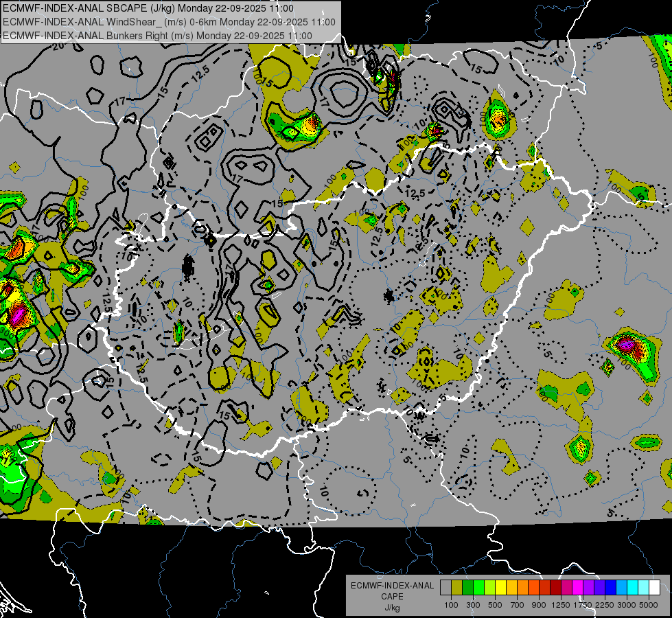This screenshot has height=618, width=672.
Task: Select the 1250 legend scale label
Action: point(561,605)
